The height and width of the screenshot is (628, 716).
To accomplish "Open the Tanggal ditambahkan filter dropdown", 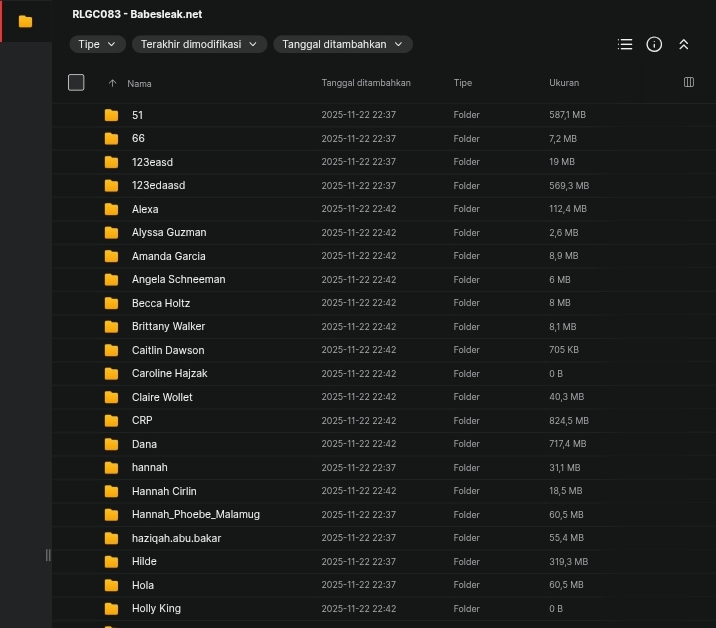I will tap(342, 44).
